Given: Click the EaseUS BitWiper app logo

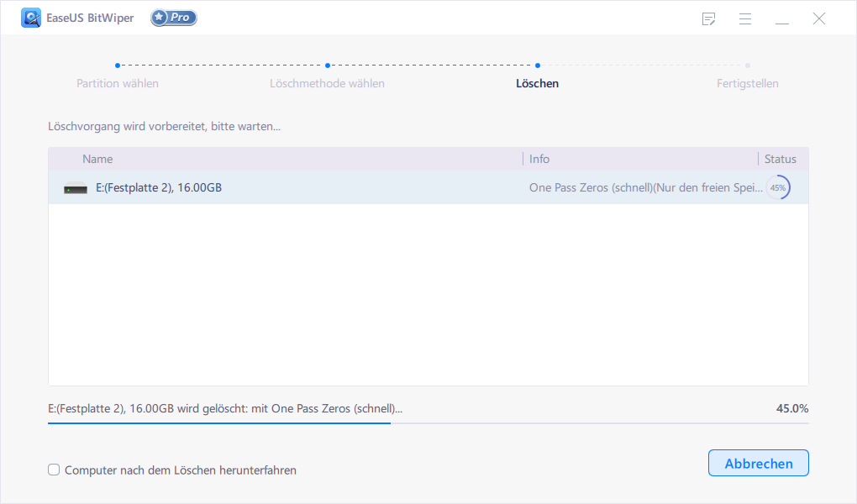Looking at the screenshot, I should (x=30, y=18).
